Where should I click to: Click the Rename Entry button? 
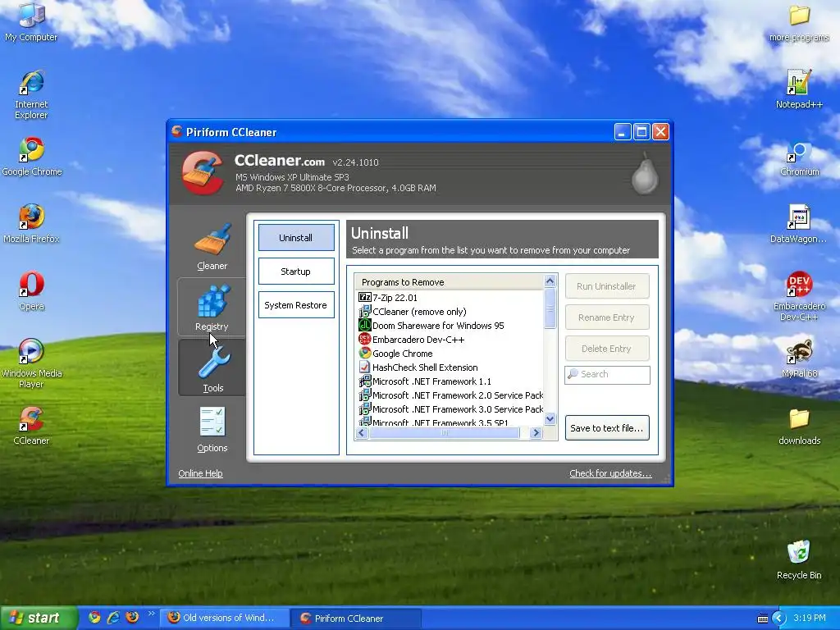607,317
